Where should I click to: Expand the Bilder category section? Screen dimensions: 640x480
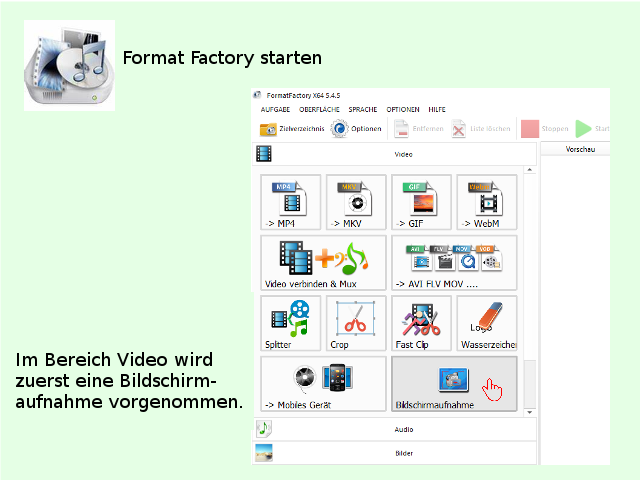pos(395,453)
